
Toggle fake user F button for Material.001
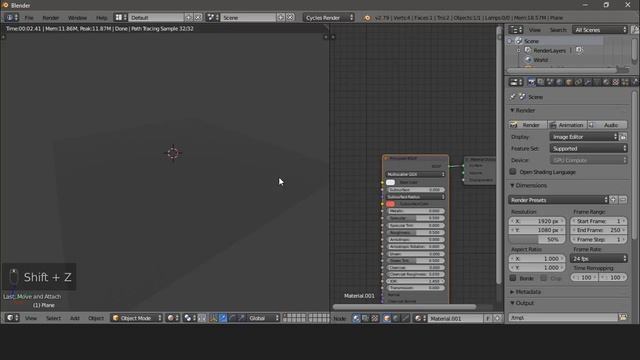[488, 318]
